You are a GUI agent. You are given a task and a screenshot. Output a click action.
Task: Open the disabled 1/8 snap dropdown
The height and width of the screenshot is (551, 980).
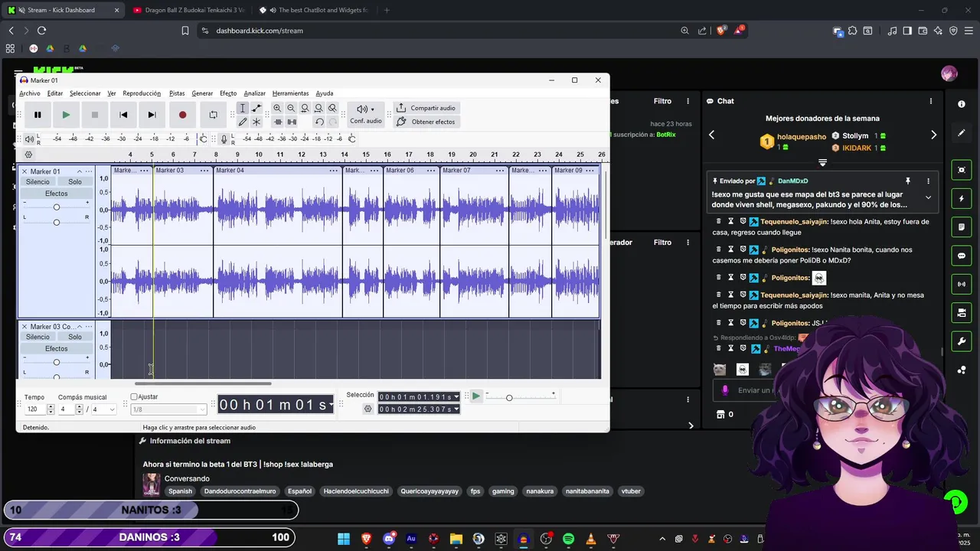169,409
